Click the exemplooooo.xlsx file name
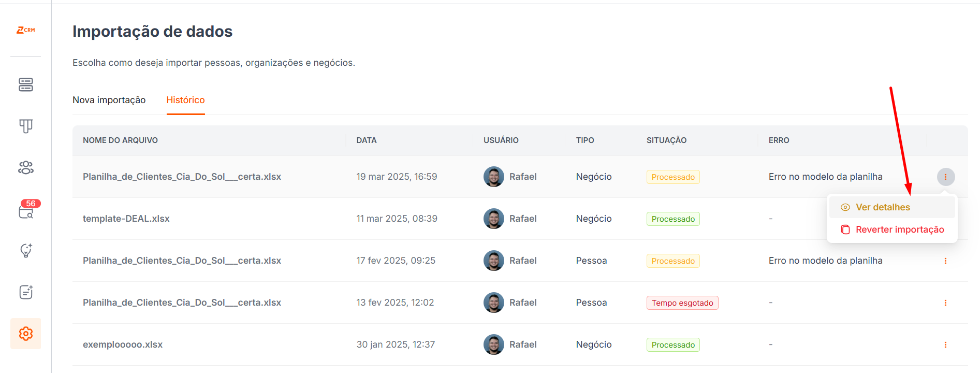 (123, 345)
